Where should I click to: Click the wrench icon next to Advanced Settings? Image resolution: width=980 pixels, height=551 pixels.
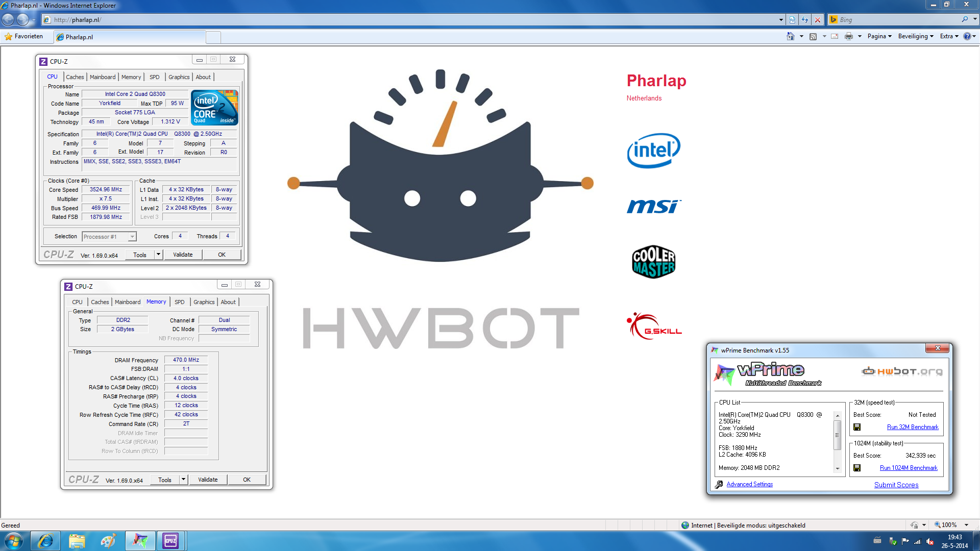[719, 484]
